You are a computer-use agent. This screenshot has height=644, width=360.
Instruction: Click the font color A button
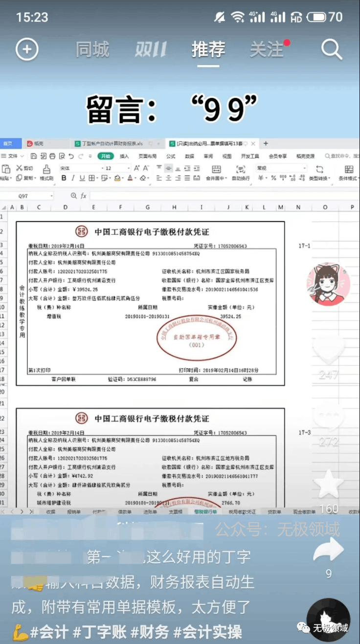click(x=130, y=178)
